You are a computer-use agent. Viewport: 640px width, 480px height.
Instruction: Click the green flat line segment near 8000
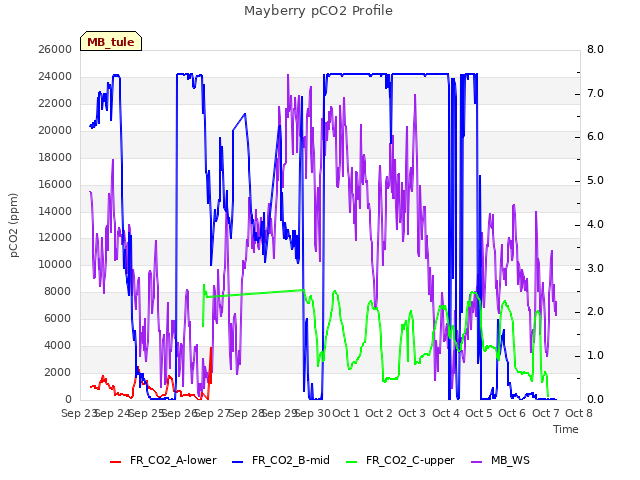click(255, 293)
